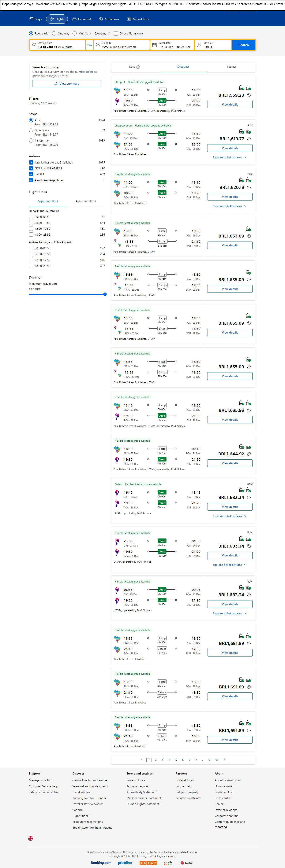Screen dimensions: 285x868
Task: Click the Attractions icon in top navigation
Action: pyautogui.click(x=101, y=19)
